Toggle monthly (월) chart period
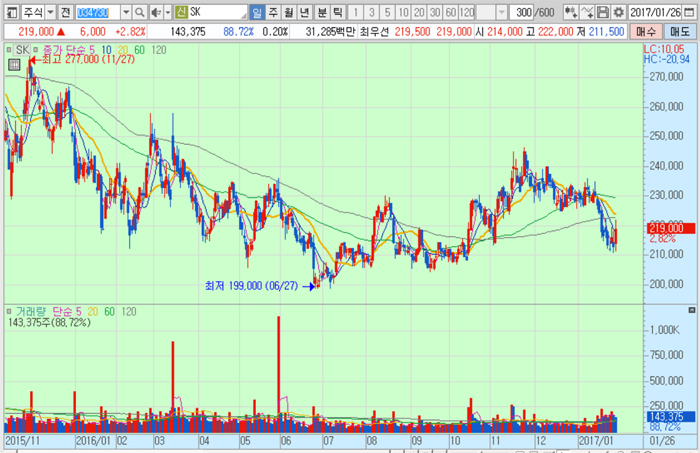This screenshot has width=700, height=453. tap(289, 13)
